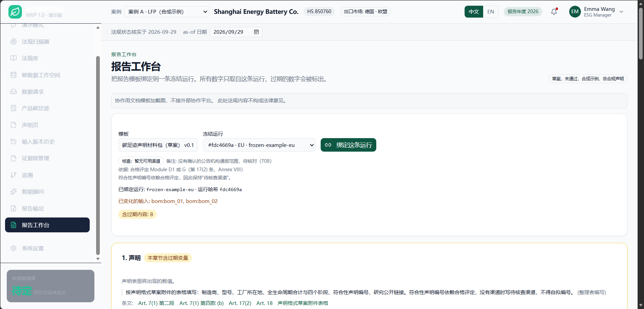Select the 产品碳足迹 icon
Viewport: 644px width, 309px height.
pyautogui.click(x=13, y=108)
